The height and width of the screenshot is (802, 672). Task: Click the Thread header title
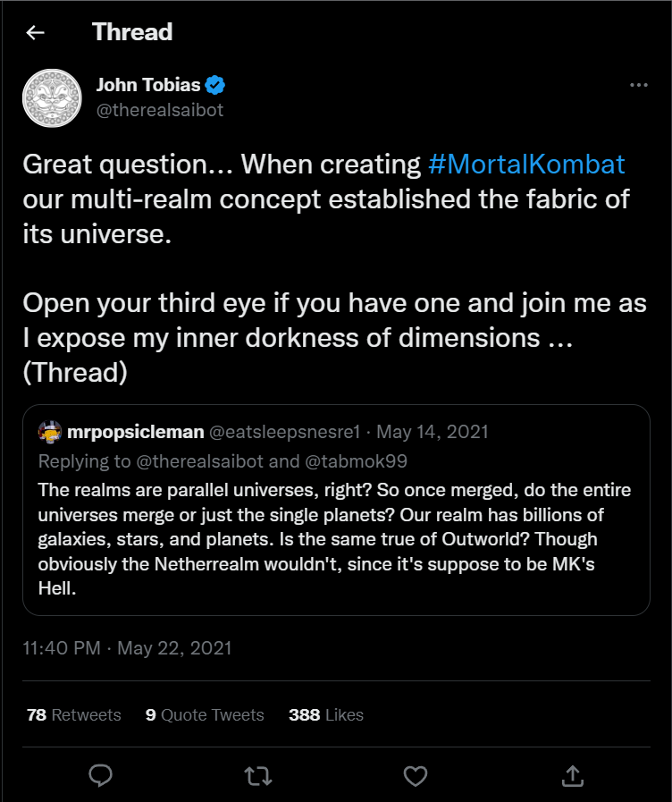pos(132,33)
